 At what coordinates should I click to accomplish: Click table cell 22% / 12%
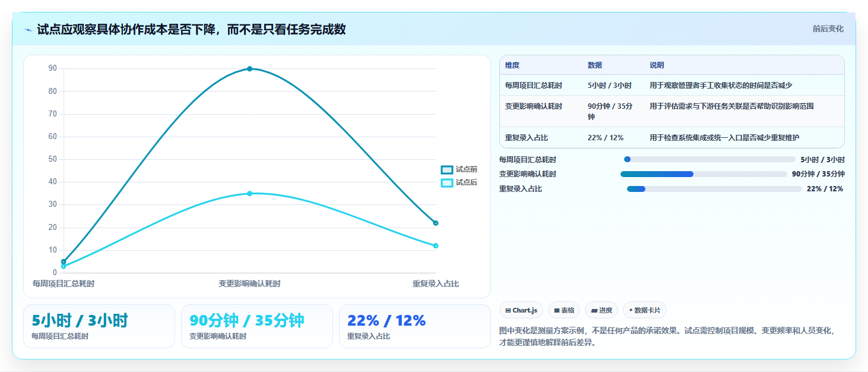pyautogui.click(x=606, y=138)
